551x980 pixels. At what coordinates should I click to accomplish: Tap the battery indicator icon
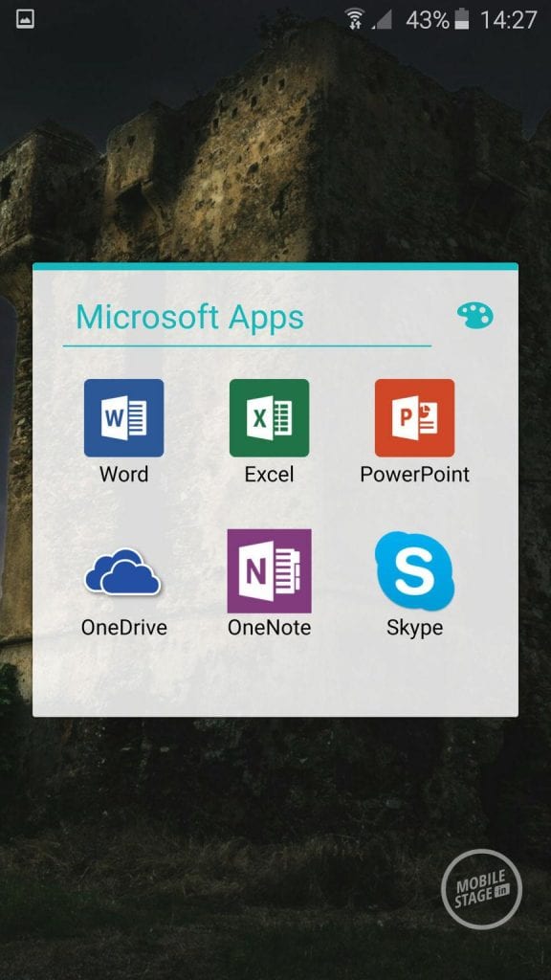coord(462,19)
